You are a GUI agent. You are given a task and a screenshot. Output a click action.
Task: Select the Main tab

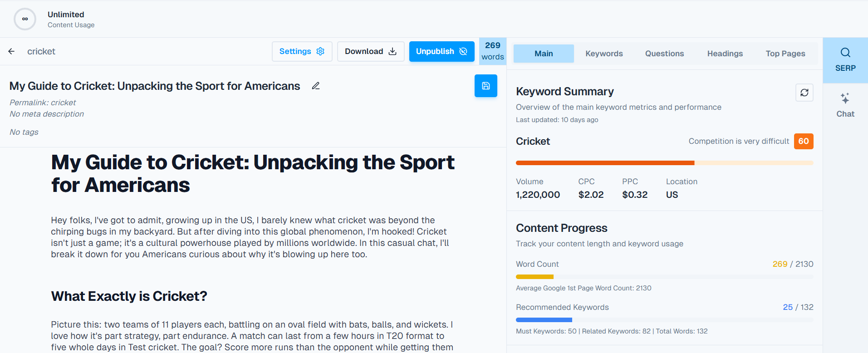click(x=543, y=53)
